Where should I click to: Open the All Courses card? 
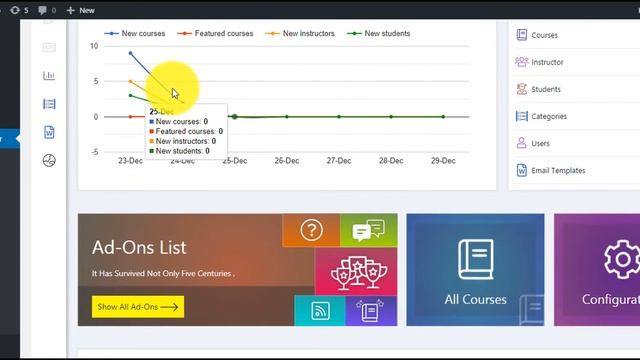click(475, 269)
